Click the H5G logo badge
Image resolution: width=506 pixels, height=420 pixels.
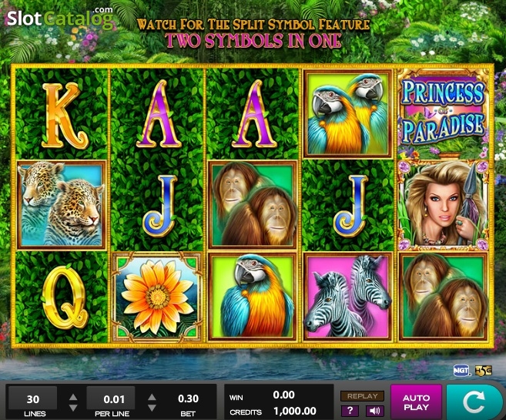(x=483, y=370)
